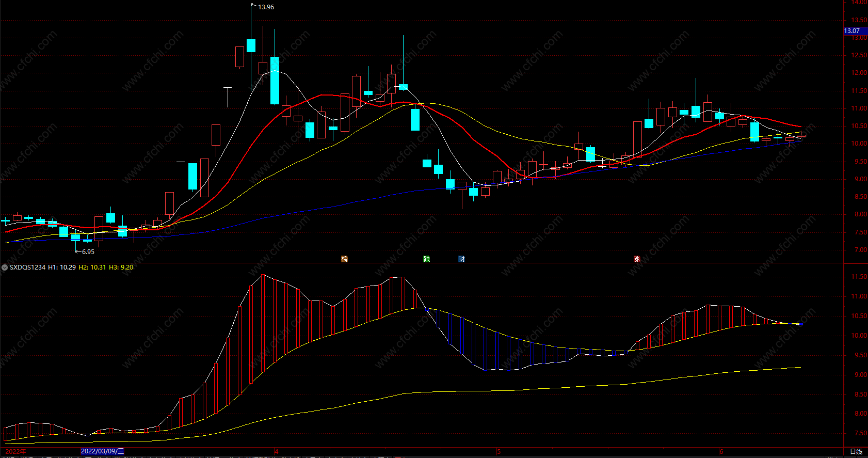Click the month 5 marker on the time axis

499,452
